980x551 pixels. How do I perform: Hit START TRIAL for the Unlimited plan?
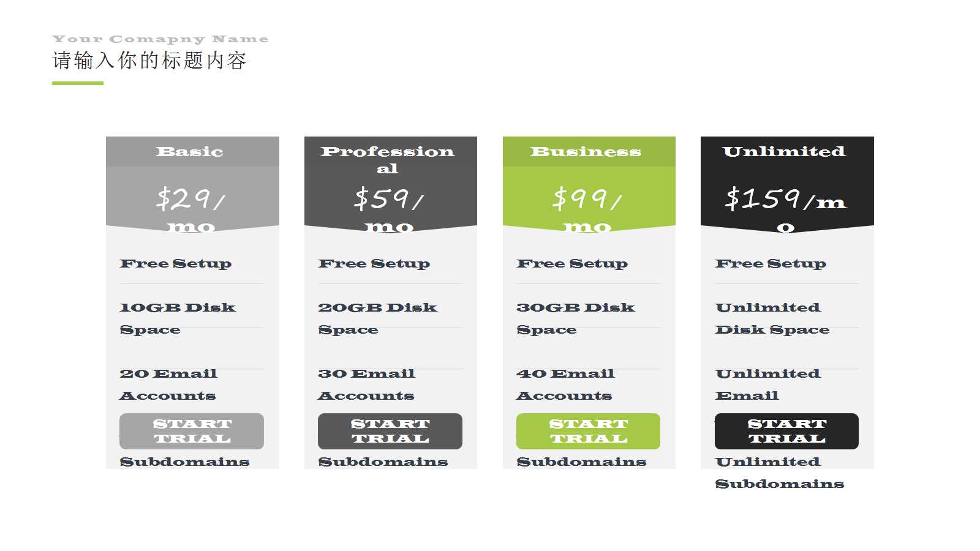tap(786, 431)
